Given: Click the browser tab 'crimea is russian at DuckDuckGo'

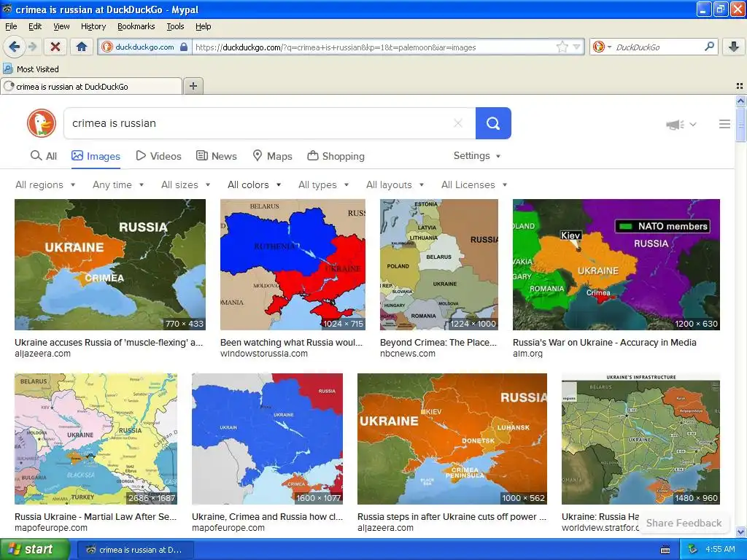Looking at the screenshot, I should click(x=90, y=87).
